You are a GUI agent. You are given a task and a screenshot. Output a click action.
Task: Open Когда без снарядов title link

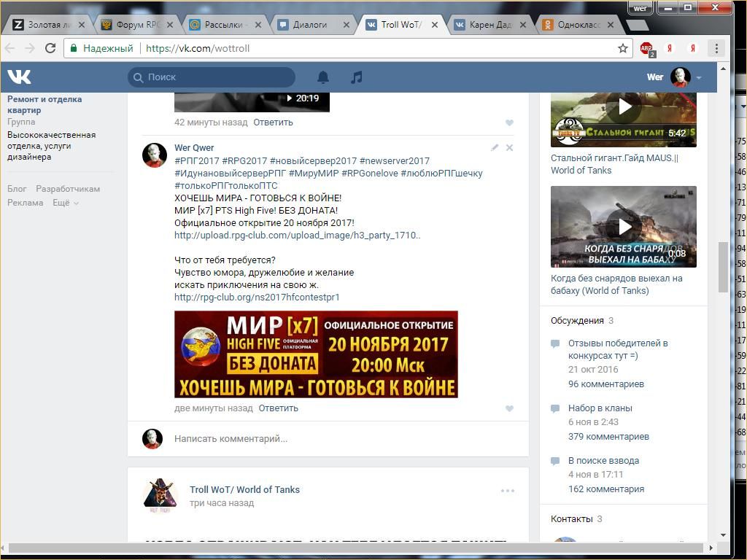point(616,284)
